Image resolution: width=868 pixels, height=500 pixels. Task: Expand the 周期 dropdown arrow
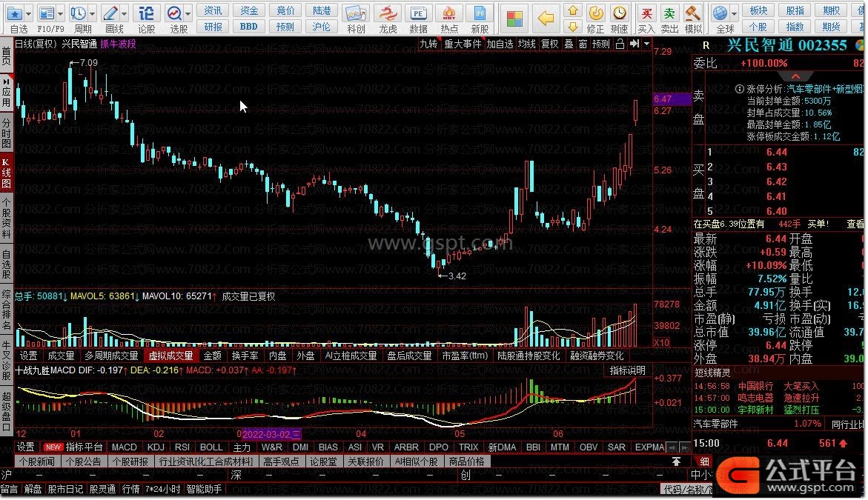click(x=92, y=13)
